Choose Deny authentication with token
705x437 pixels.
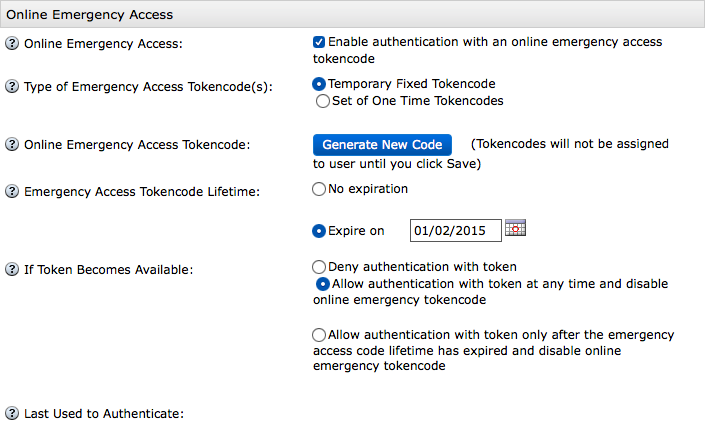319,267
